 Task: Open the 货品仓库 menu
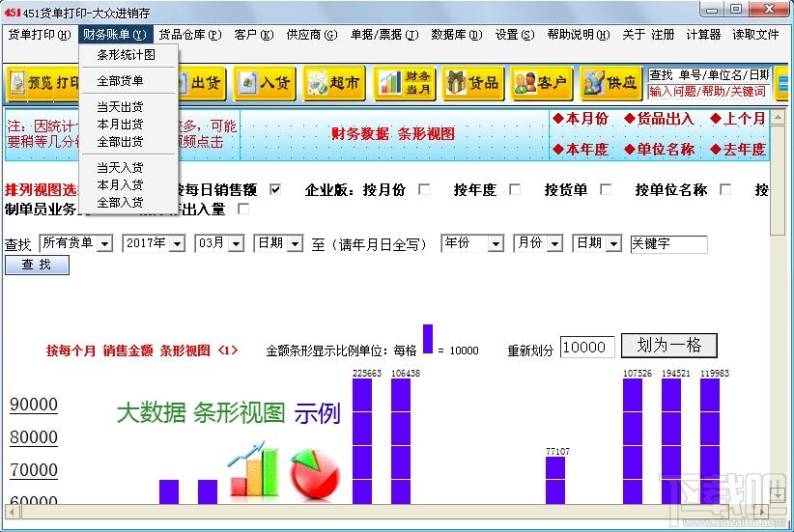click(x=190, y=35)
